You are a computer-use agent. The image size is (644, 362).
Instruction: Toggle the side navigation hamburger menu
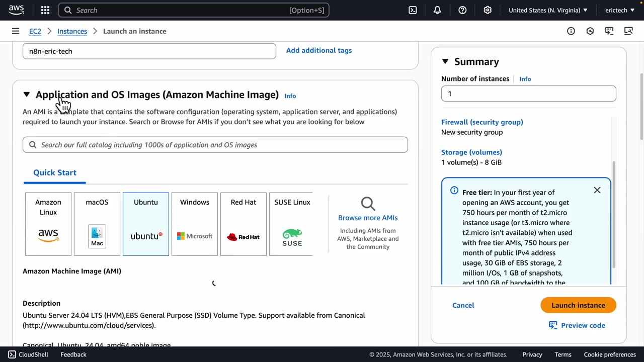(x=16, y=31)
